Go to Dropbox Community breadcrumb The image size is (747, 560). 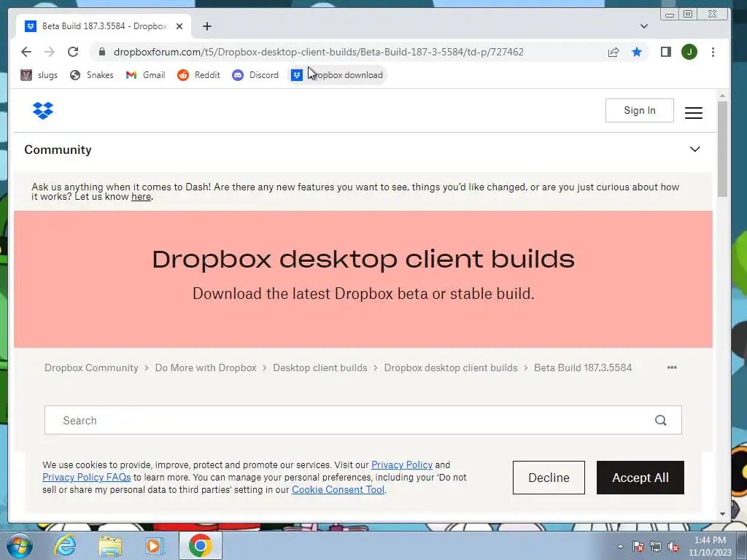(91, 367)
